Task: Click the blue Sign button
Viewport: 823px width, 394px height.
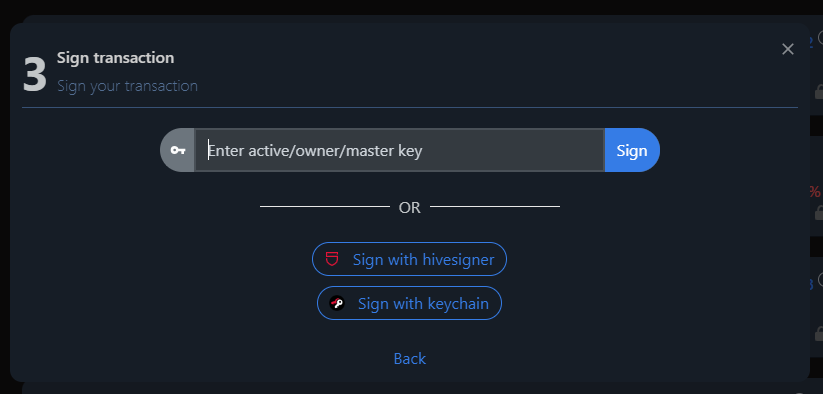Action: click(x=632, y=150)
